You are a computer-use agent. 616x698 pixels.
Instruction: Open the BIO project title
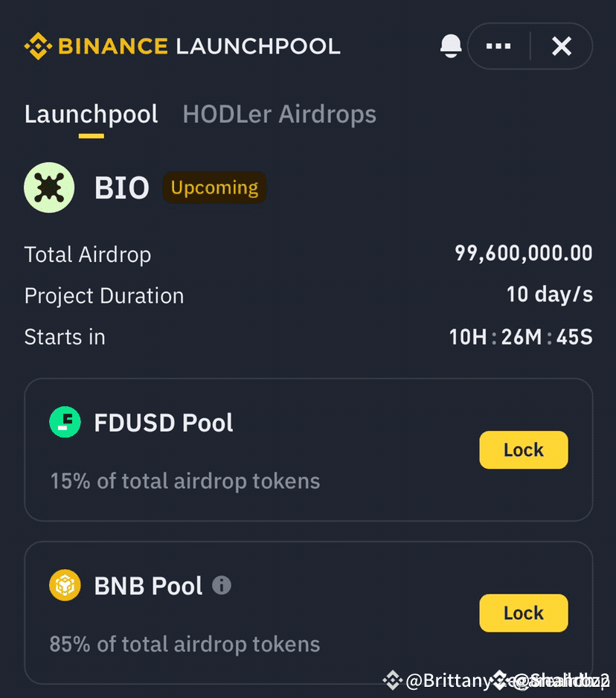(x=121, y=188)
